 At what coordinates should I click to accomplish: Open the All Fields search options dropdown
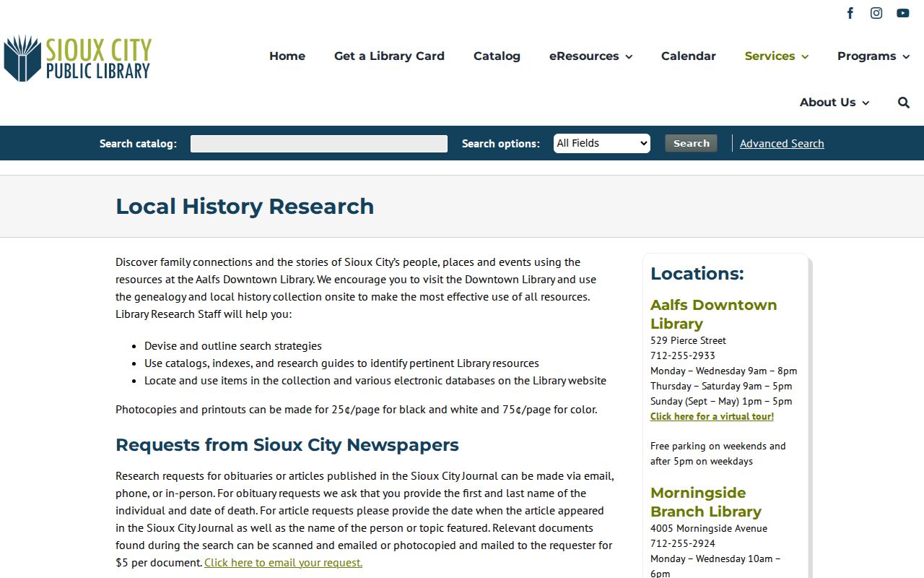[602, 143]
